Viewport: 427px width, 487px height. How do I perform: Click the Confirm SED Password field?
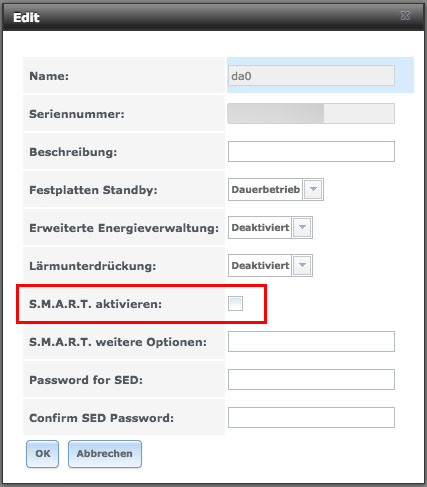(311, 418)
